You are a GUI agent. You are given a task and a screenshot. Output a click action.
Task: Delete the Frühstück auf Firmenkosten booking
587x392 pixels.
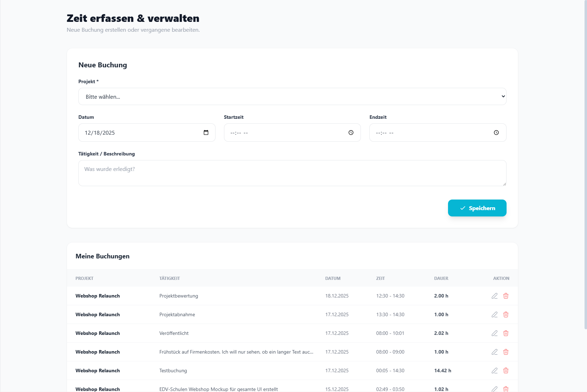[x=506, y=352]
